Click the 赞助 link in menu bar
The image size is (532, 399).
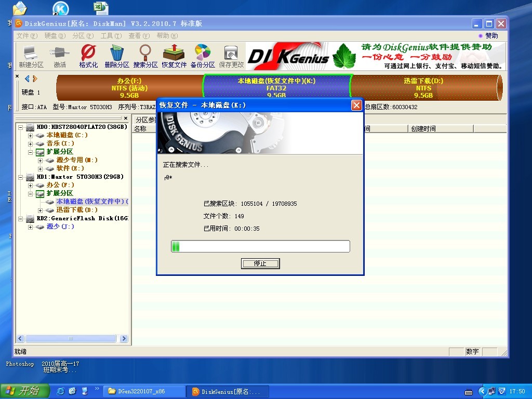pos(491,36)
